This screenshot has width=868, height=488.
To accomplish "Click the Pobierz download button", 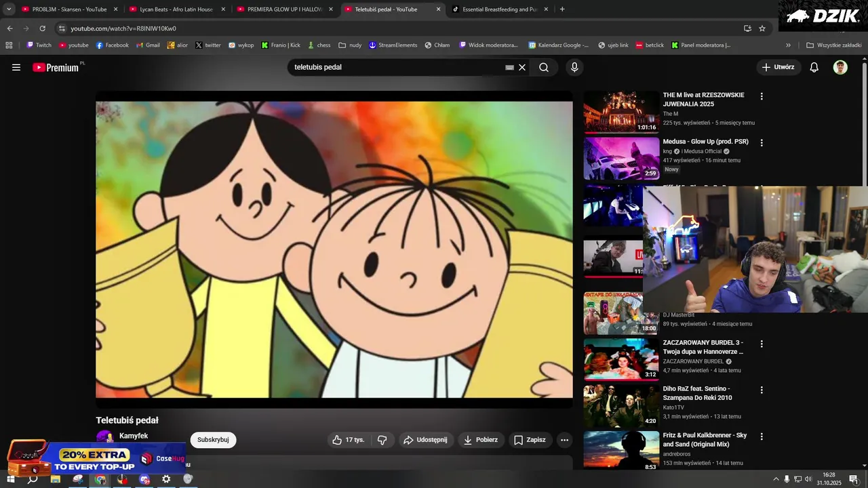I will pos(481,440).
